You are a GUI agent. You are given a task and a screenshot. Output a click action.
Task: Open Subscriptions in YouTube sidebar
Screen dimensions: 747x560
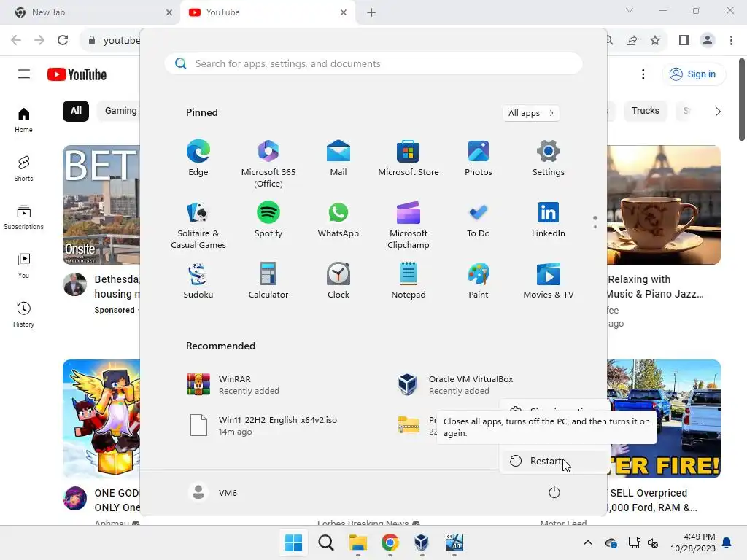pyautogui.click(x=23, y=217)
